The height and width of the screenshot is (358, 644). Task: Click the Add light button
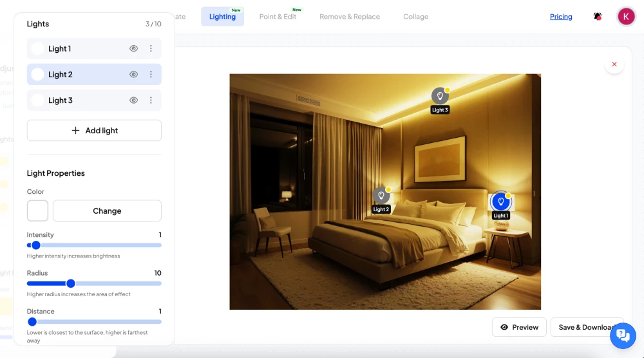click(x=94, y=131)
